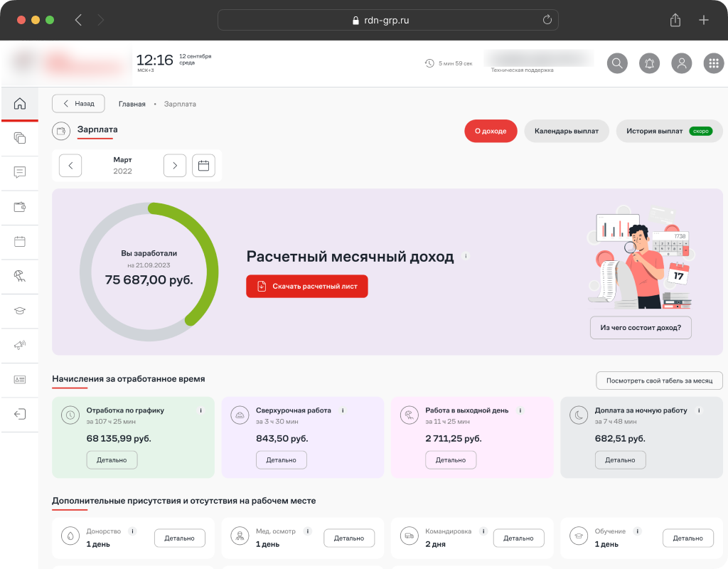The height and width of the screenshot is (569, 728).
Task: Open the graduation cap training sidebar icon
Action: click(20, 311)
